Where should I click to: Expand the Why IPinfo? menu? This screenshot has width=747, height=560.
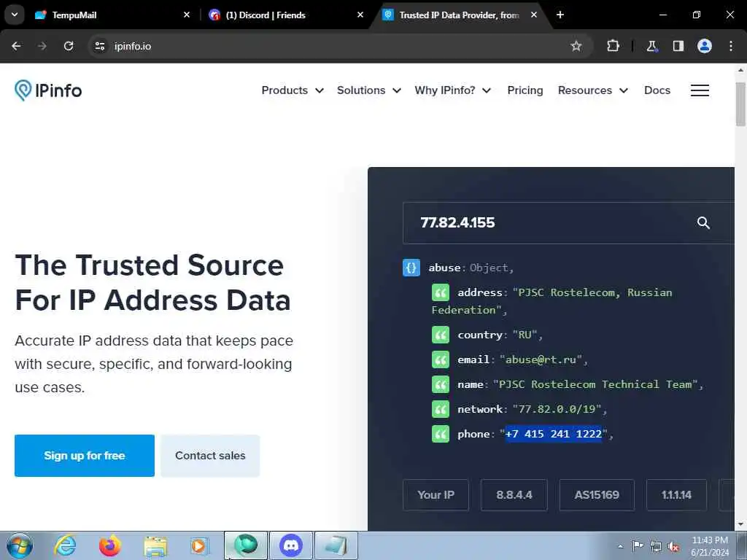click(452, 90)
